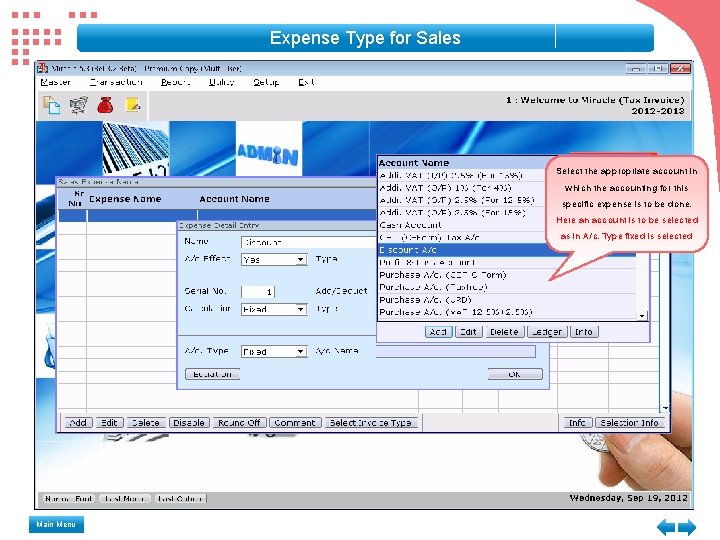Click Add in Sales Expense window
The image size is (720, 540).
pyautogui.click(x=79, y=422)
